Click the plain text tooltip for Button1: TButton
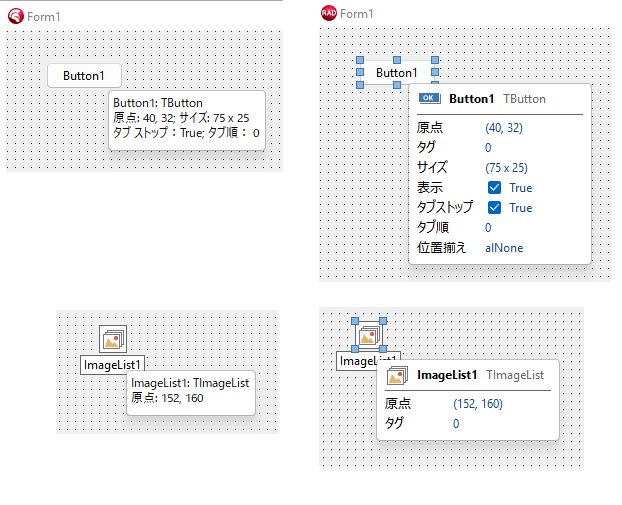Screen dimensions: 622x505 pos(187,120)
